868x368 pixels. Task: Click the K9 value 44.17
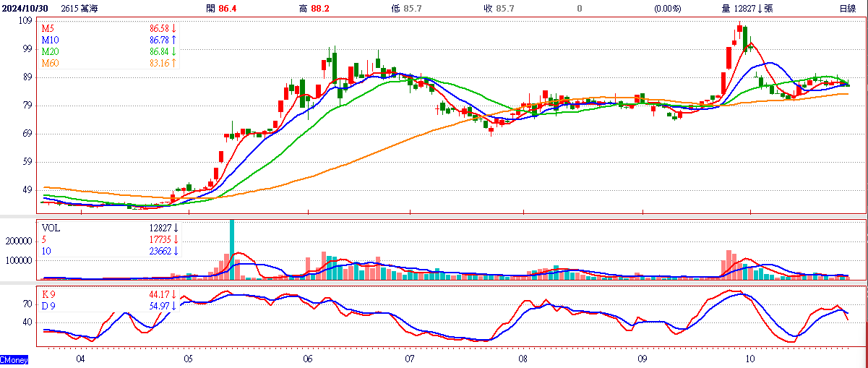(x=159, y=294)
